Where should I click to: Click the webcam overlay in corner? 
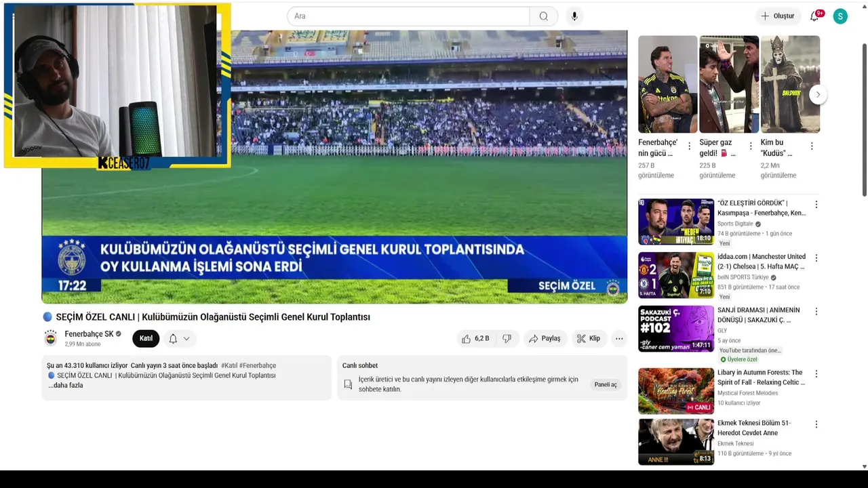pos(117,85)
